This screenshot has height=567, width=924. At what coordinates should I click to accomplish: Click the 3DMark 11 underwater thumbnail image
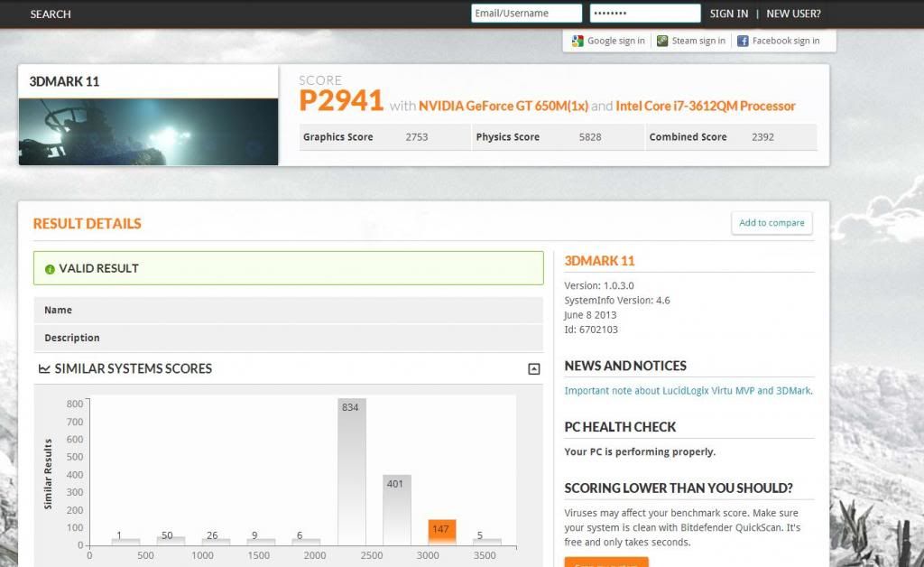(x=149, y=132)
